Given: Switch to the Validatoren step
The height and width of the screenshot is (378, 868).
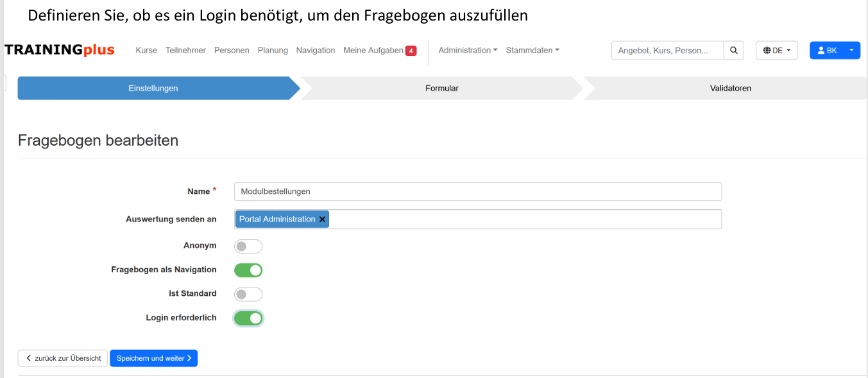Looking at the screenshot, I should (x=730, y=89).
